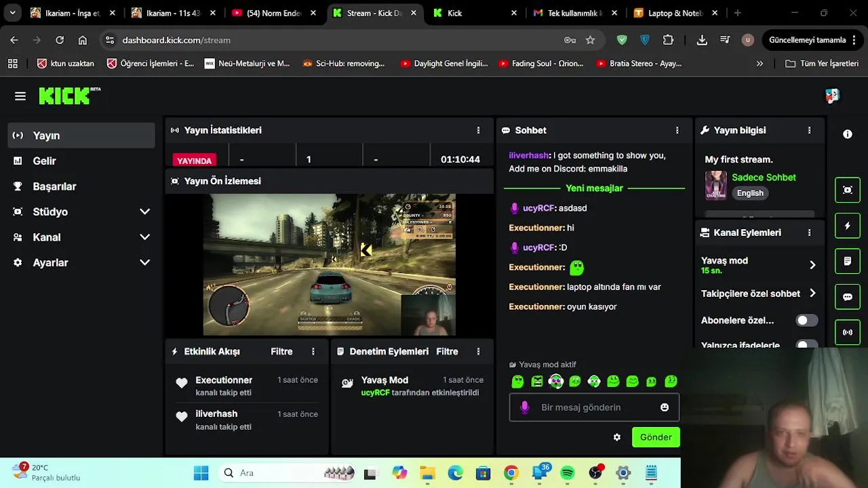
Task: Open the info icon in the right rail
Action: point(848,134)
